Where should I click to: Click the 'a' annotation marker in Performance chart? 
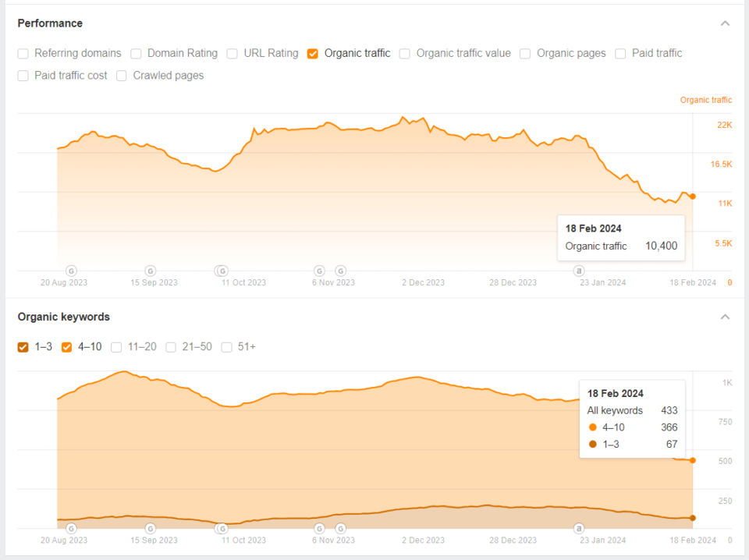coord(579,271)
